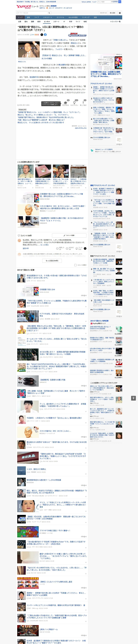Open マイページ link

103,13
